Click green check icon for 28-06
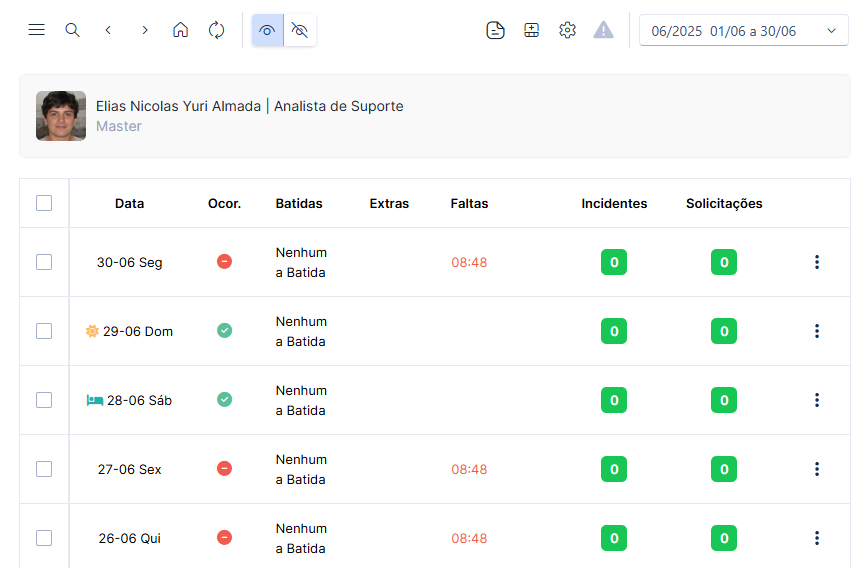This screenshot has width=858, height=568. pos(224,399)
